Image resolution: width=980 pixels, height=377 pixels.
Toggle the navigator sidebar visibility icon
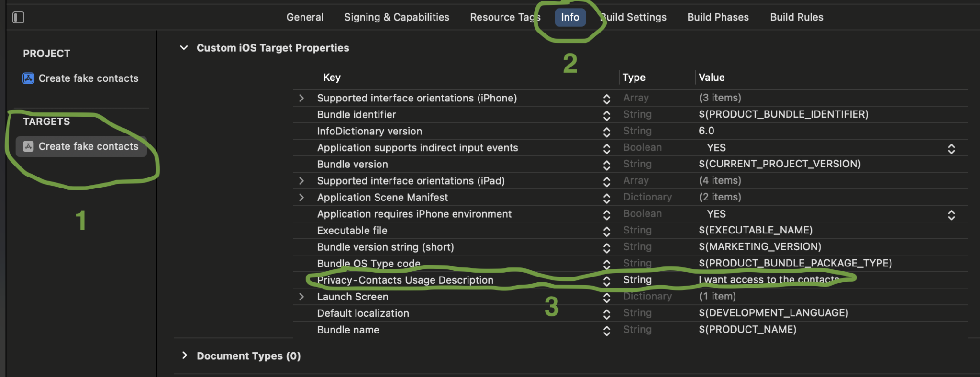[18, 17]
